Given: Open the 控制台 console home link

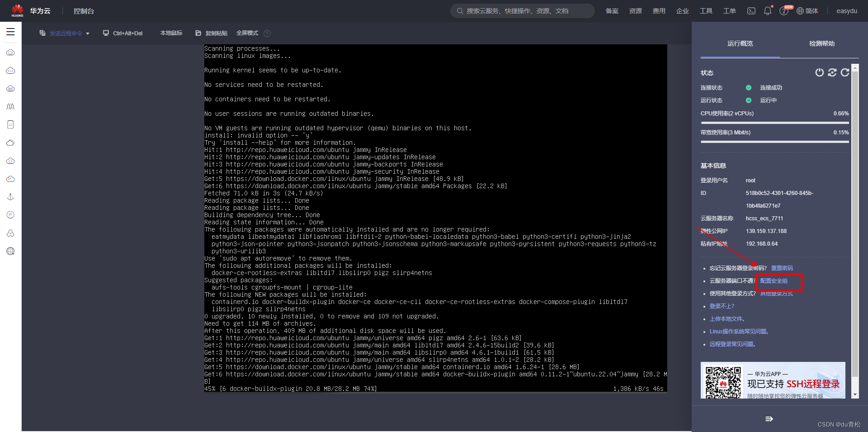Looking at the screenshot, I should coord(84,11).
